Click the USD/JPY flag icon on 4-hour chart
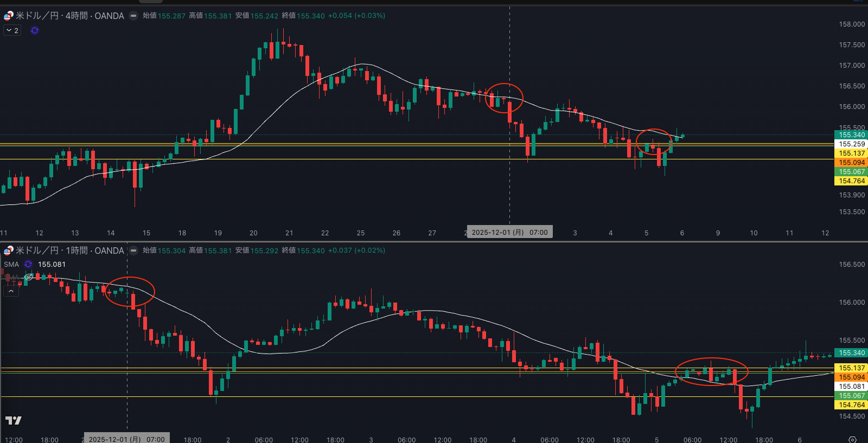868x443 pixels. pos(9,16)
